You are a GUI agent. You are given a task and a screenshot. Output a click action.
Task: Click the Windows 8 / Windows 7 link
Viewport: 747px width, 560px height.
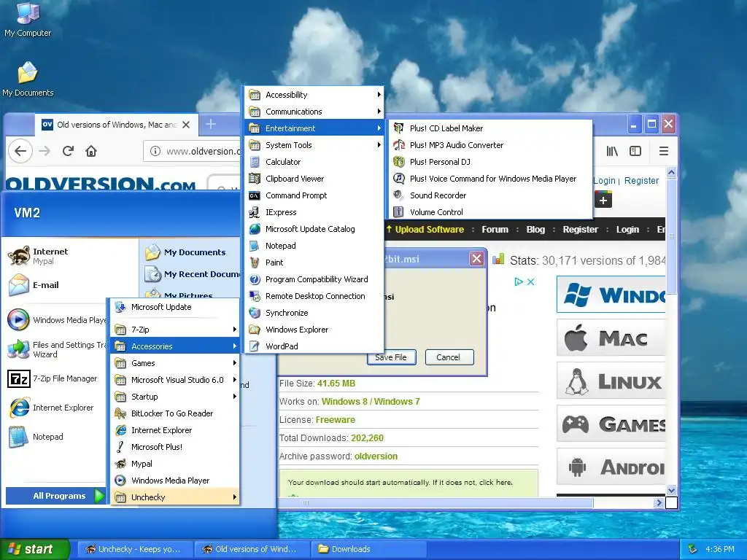coord(371,402)
